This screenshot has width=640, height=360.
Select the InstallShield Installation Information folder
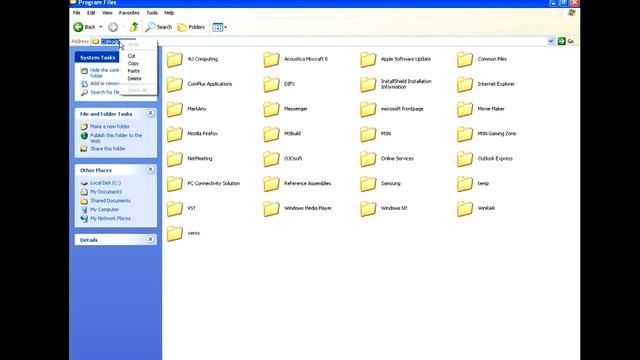click(396, 84)
